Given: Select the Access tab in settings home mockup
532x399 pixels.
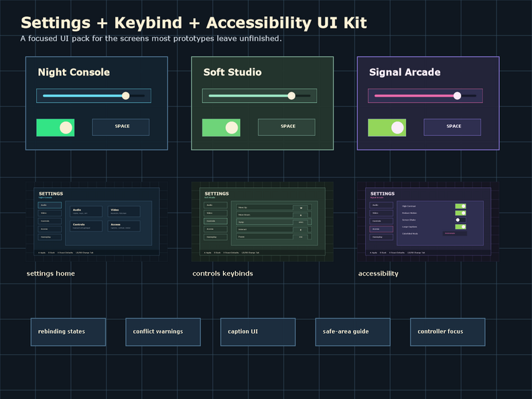Looking at the screenshot, I should 50,229.
